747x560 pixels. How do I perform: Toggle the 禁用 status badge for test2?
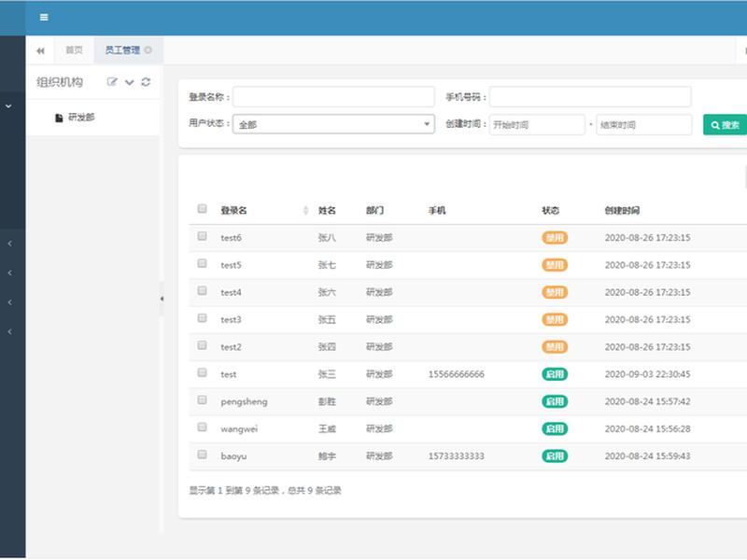coord(555,346)
